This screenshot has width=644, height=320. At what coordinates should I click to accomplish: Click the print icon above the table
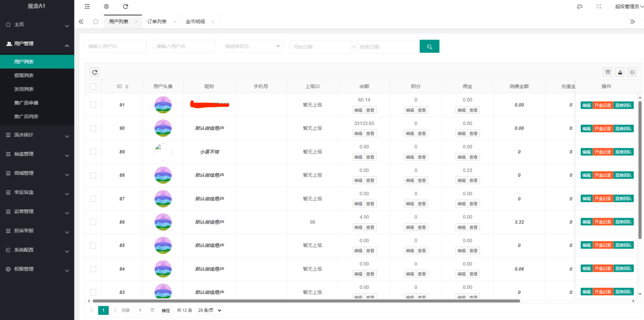pos(632,72)
